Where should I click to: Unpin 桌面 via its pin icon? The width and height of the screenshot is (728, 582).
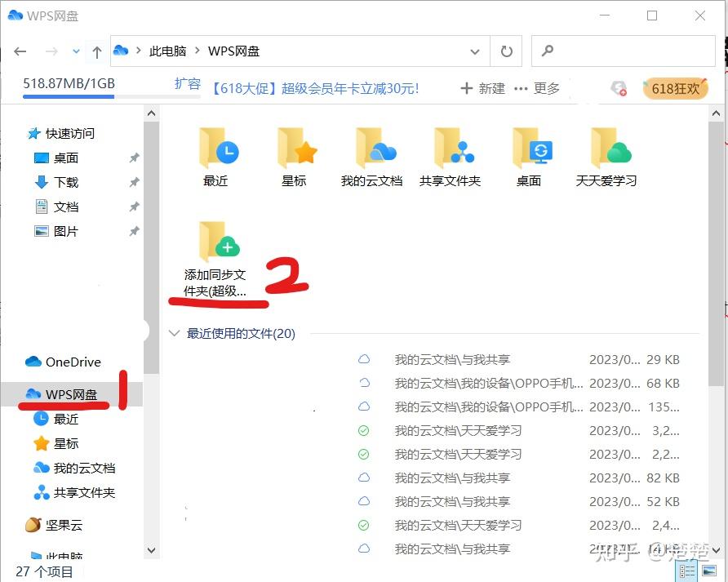(134, 158)
